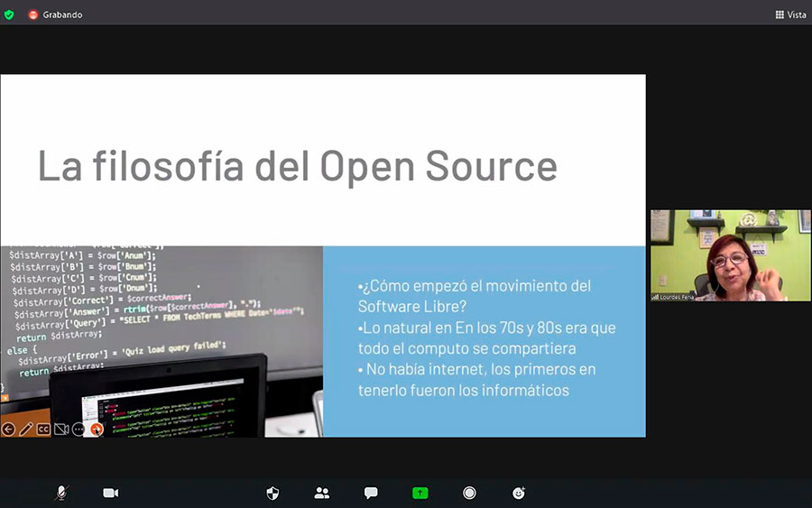This screenshot has height=508, width=812.
Task: Click the Record circle button
Action: pyautogui.click(x=469, y=493)
